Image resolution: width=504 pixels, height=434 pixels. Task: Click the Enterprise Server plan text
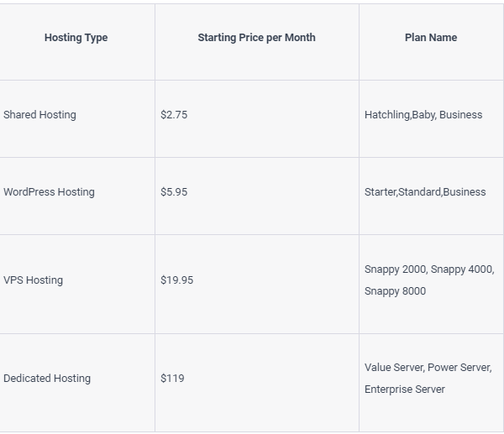click(405, 390)
